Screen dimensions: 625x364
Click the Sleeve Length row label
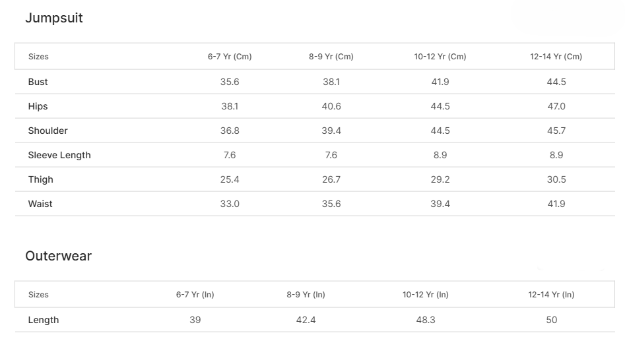pos(59,156)
